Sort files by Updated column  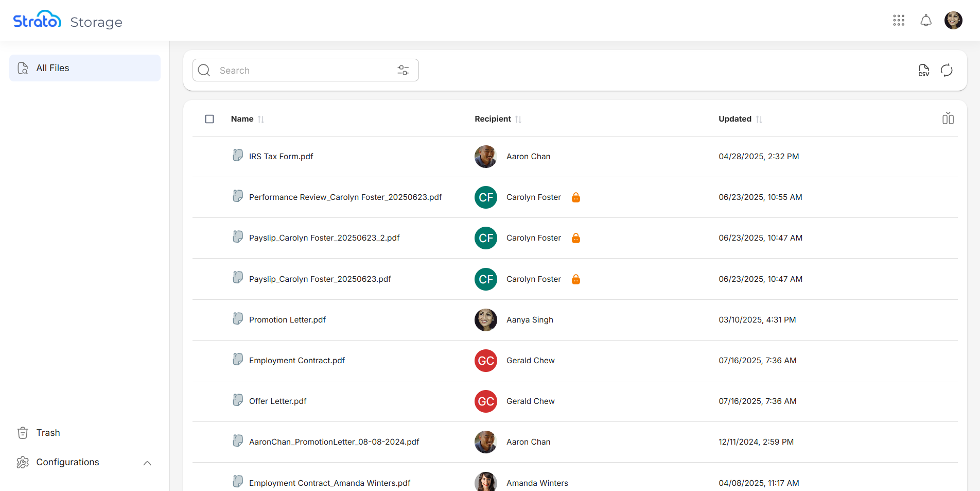tap(759, 119)
